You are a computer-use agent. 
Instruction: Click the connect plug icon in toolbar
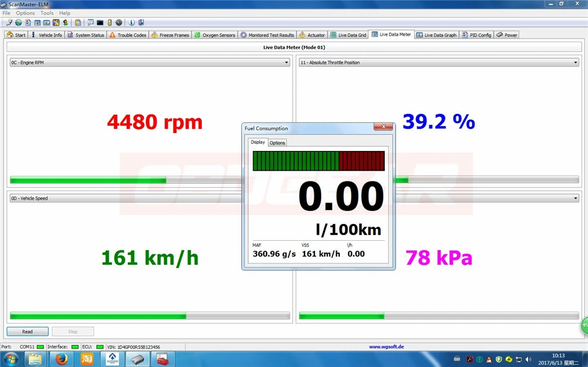(9, 23)
